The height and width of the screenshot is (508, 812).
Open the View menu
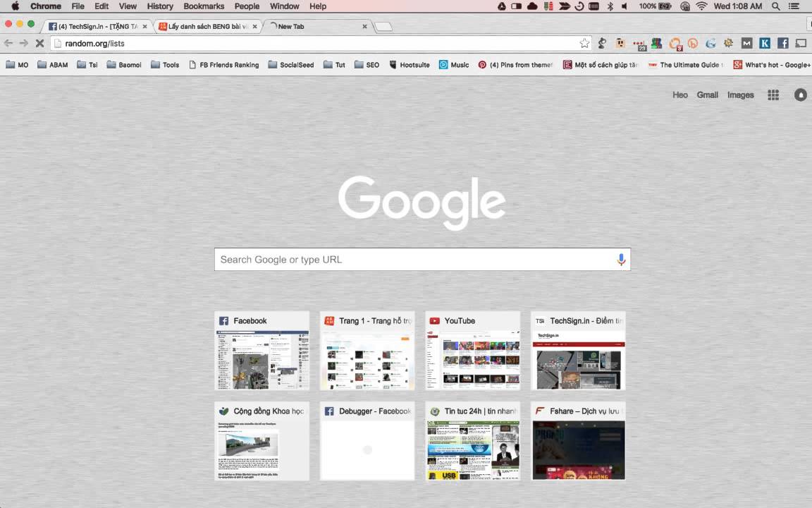pos(128,6)
